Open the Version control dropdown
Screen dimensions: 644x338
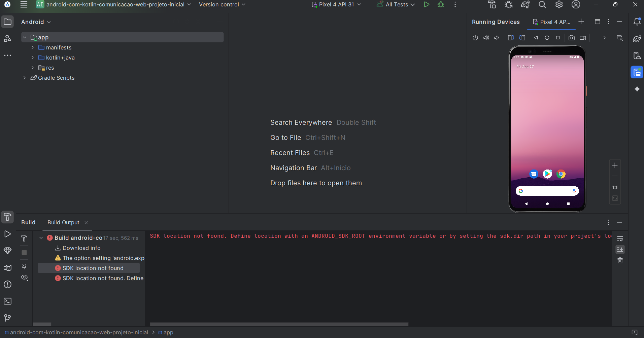point(222,4)
